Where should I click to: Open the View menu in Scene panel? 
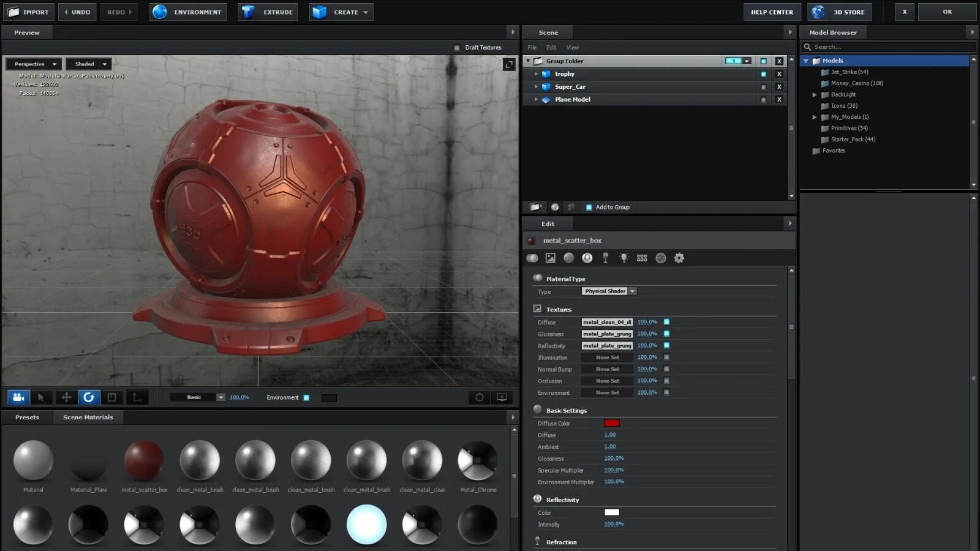point(572,48)
